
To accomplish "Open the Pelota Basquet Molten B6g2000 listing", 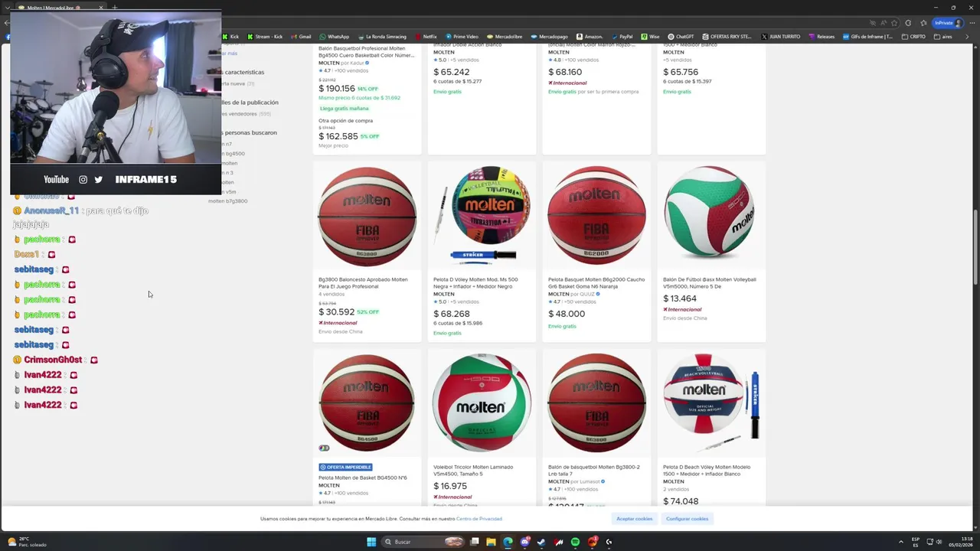I will (596, 283).
